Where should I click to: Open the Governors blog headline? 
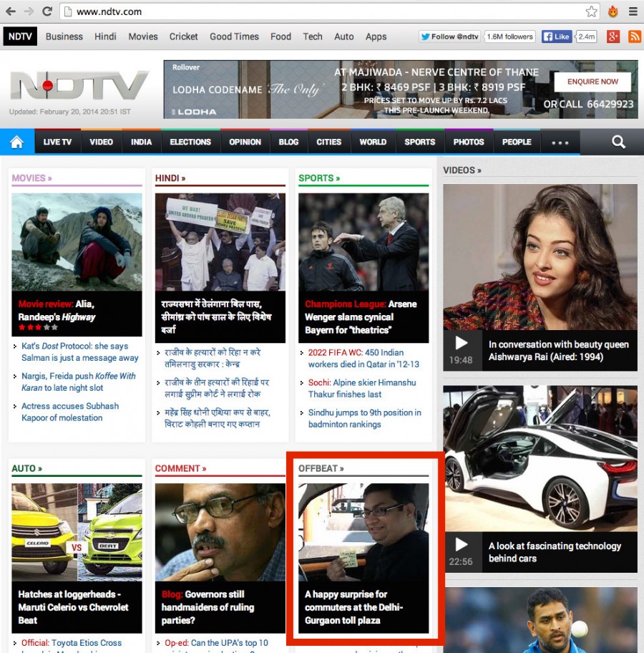(x=208, y=607)
